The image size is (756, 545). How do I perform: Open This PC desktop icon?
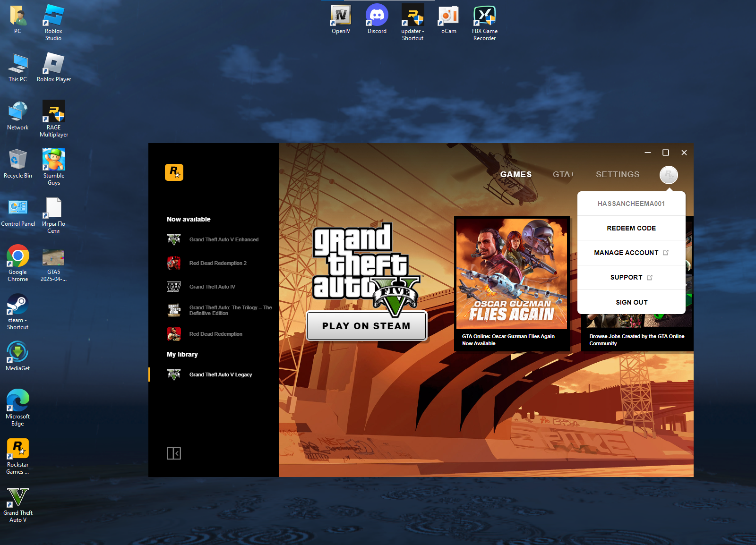tap(18, 67)
